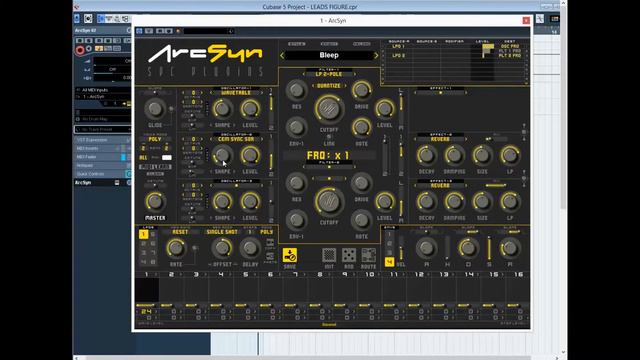Click LFO 2 source in modulation matrix
The width and height of the screenshot is (640, 360).
point(398,56)
